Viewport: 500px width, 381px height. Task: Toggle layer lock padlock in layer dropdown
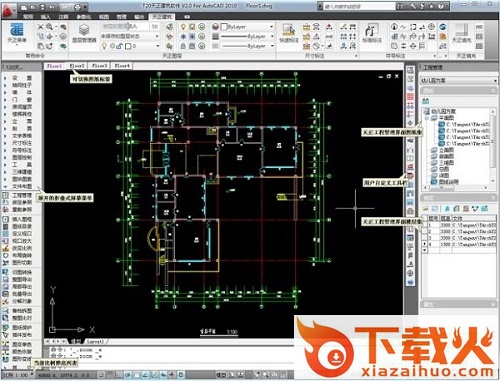(x=120, y=46)
